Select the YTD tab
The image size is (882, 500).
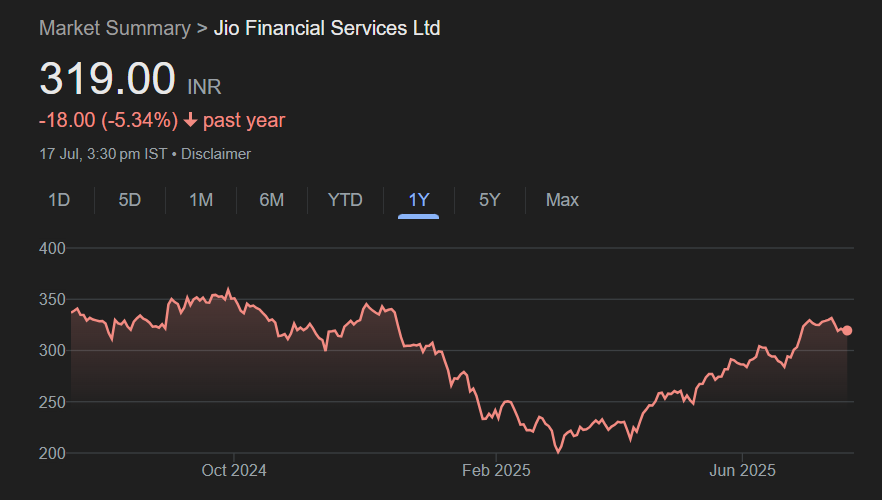point(345,200)
